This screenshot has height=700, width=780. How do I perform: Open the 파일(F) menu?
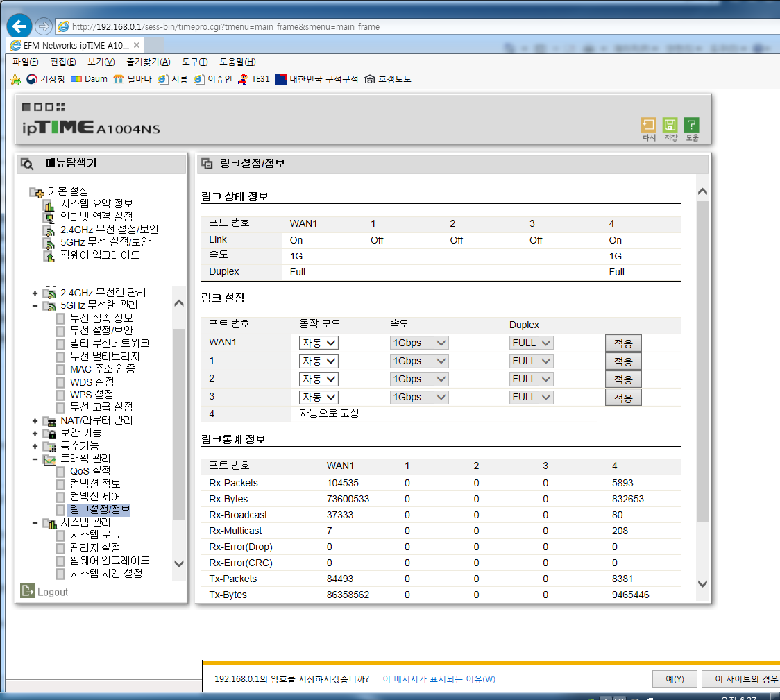coord(26,62)
